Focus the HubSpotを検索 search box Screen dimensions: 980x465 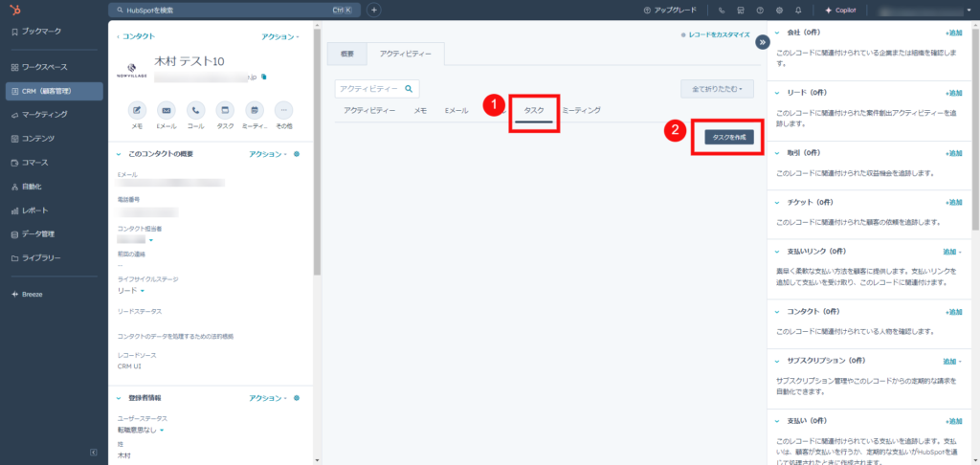click(x=234, y=10)
